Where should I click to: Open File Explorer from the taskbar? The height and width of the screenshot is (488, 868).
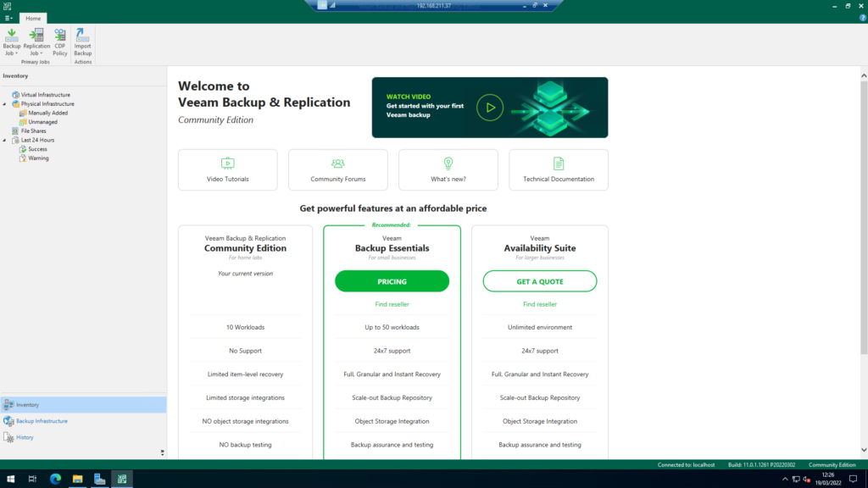(x=77, y=480)
